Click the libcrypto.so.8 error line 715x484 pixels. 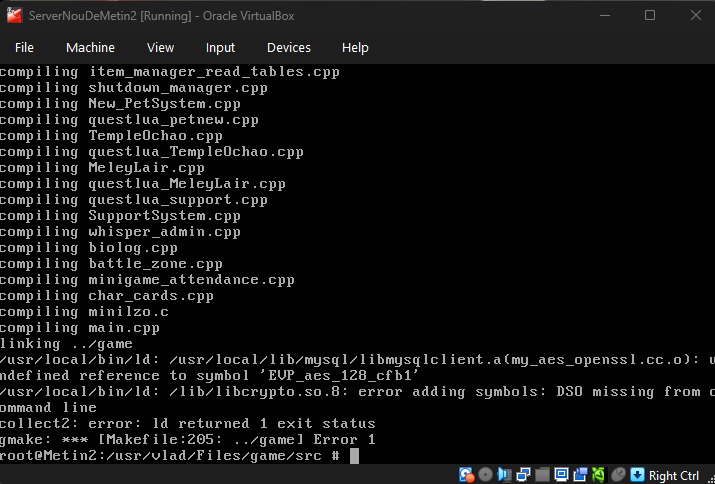(x=358, y=391)
